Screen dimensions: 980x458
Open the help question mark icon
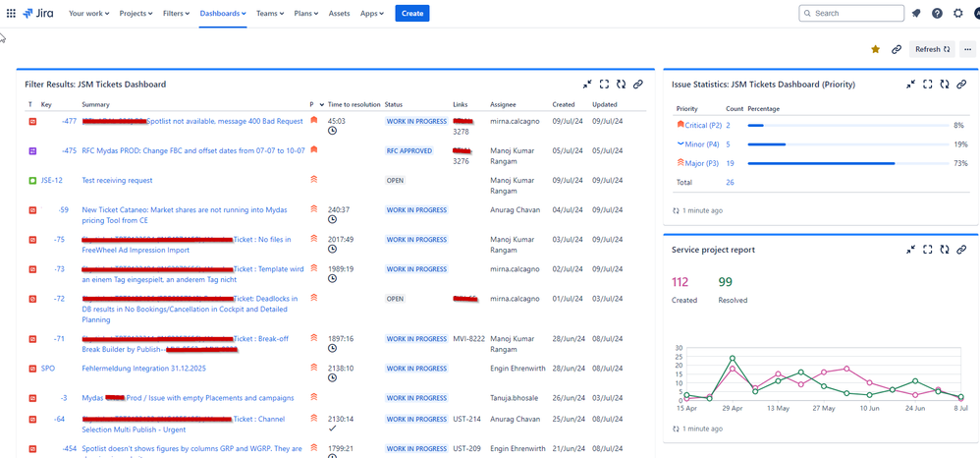tap(937, 13)
